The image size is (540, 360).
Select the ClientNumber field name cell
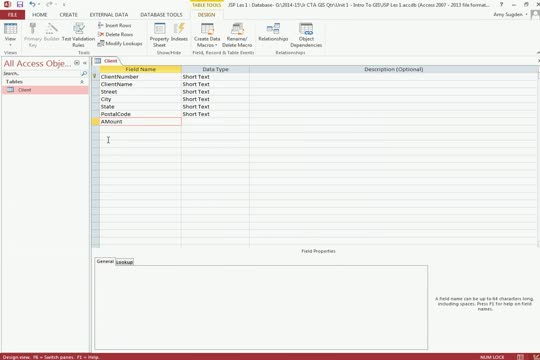(x=141, y=77)
